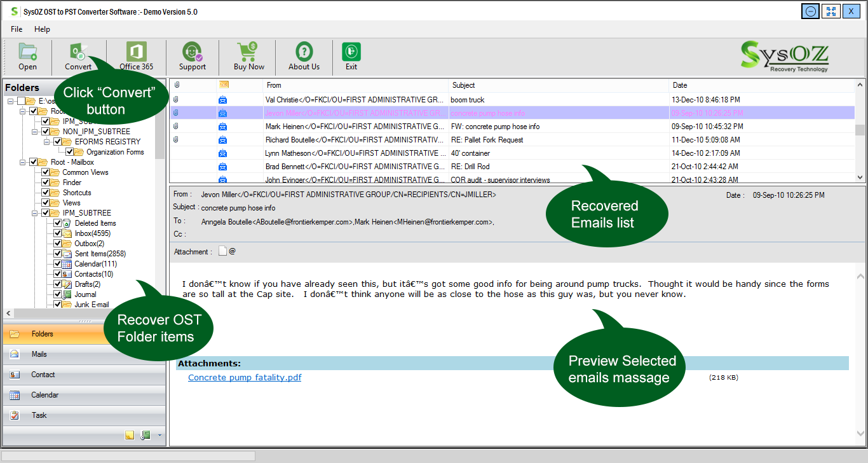The image size is (868, 463).
Task: Uncheck the Inbox(4595) folder checkbox
Action: pos(58,233)
